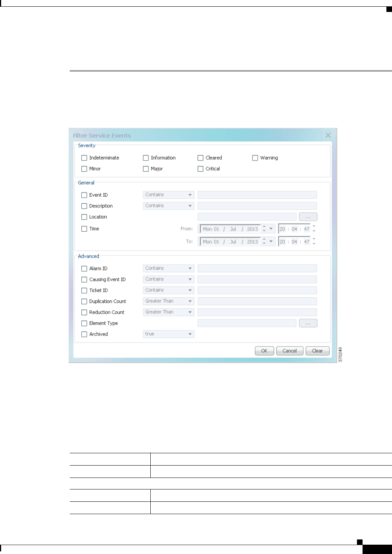Open the Event ID Contains dropdown
392x554 pixels.
pos(169,195)
